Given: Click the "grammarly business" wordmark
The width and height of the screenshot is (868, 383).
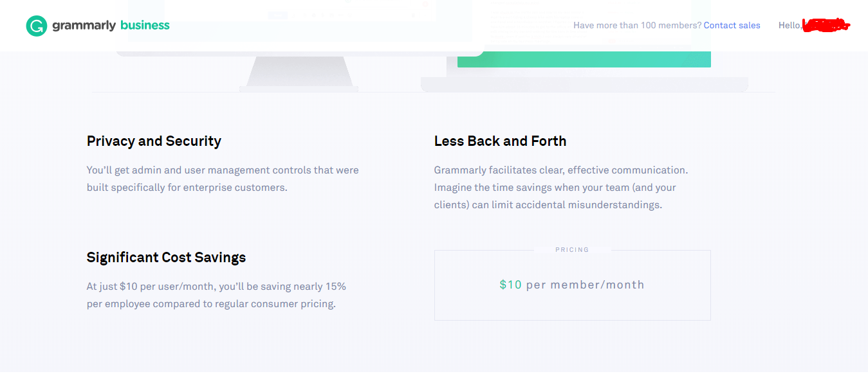Looking at the screenshot, I should pos(111,26).
